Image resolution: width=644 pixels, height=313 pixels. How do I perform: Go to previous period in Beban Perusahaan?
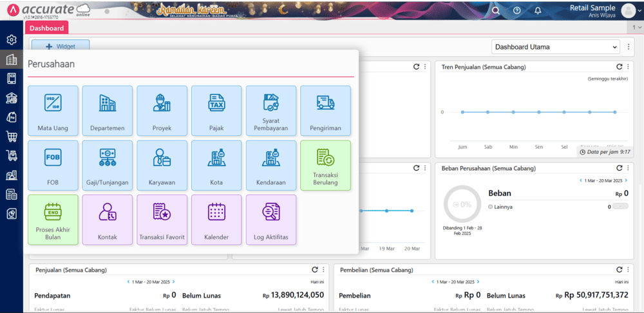[x=580, y=180]
